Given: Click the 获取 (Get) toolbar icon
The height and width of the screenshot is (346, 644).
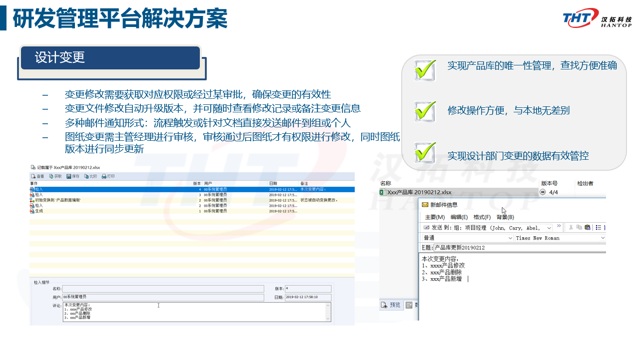Looking at the screenshot, I should pos(51,176).
